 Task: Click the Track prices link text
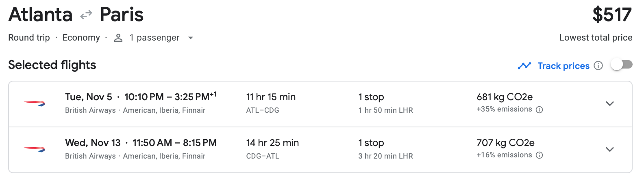[x=563, y=66]
